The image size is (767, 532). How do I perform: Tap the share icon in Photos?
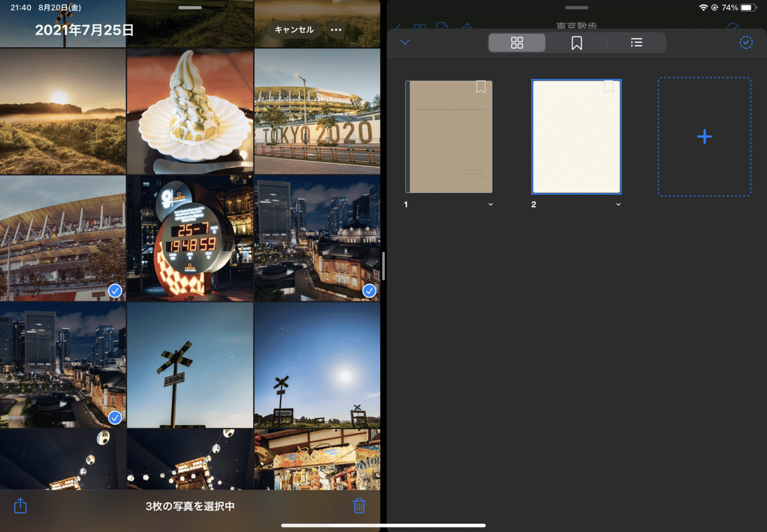click(x=20, y=506)
